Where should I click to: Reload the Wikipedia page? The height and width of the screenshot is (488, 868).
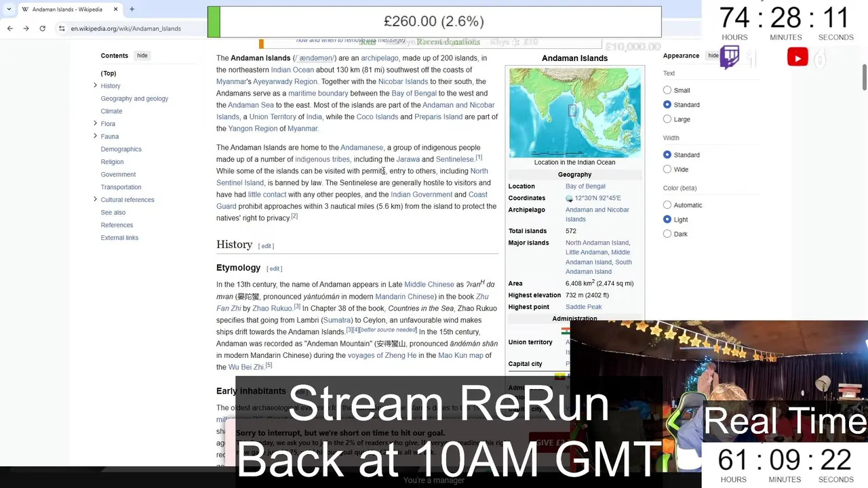pos(42,28)
